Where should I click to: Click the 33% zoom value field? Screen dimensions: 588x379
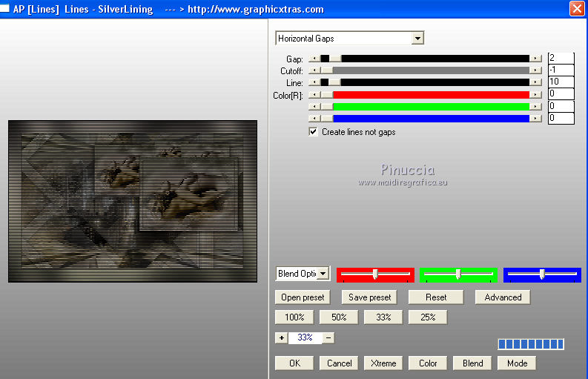click(305, 337)
